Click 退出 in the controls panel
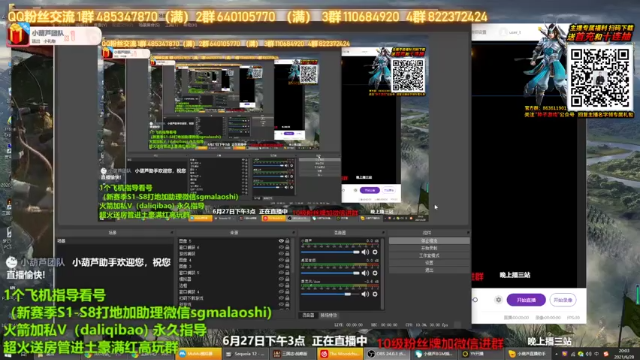The image size is (640, 360). pos(429,270)
